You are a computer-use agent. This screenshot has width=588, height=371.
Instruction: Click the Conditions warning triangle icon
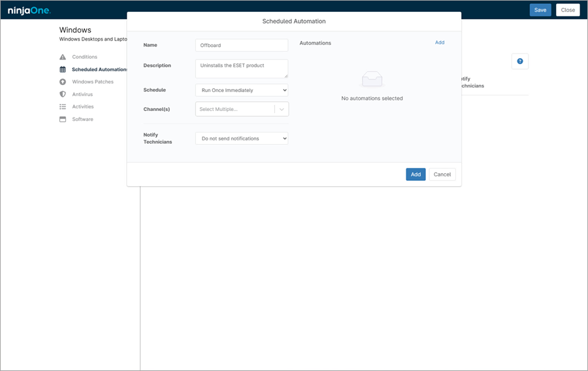point(63,57)
